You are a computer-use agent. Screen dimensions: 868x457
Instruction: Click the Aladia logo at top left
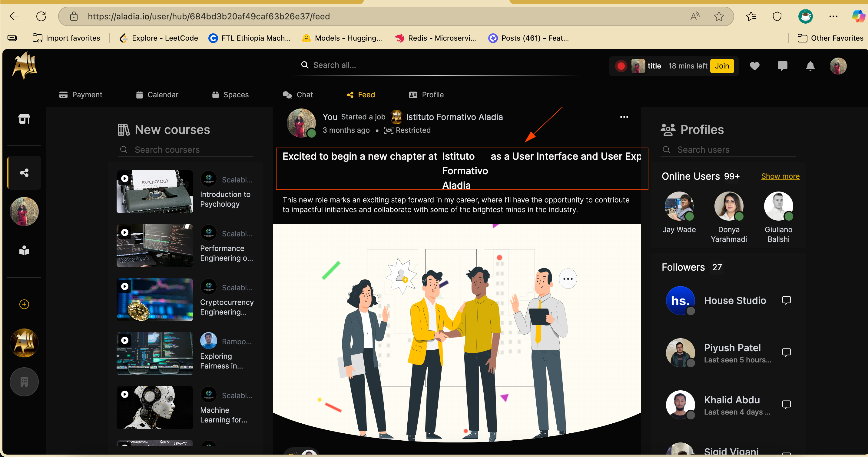tap(25, 65)
